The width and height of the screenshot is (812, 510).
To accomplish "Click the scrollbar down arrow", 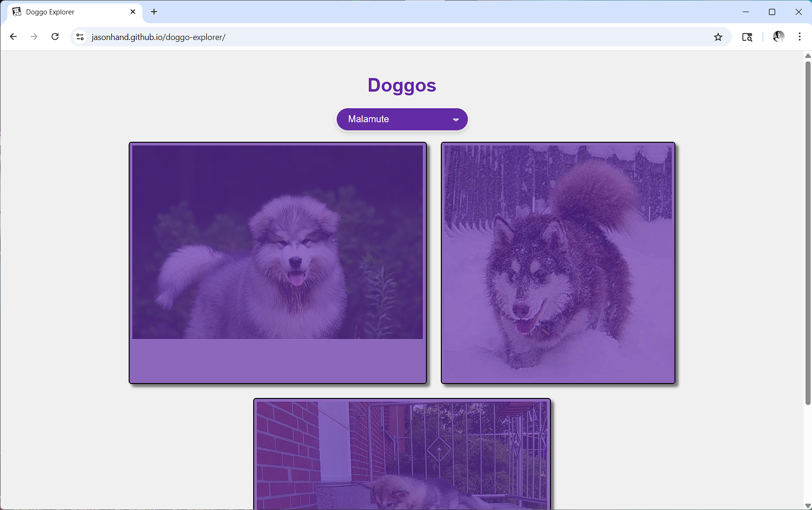I will click(807, 506).
